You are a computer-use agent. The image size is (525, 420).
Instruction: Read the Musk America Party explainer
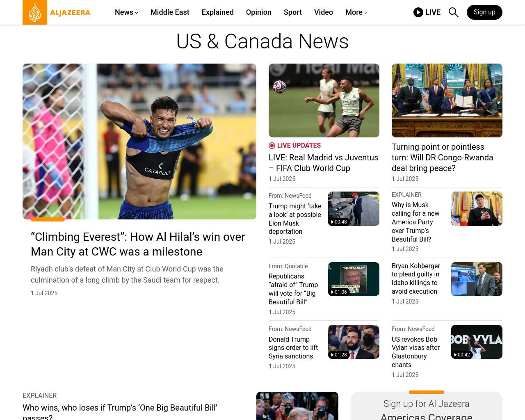tap(415, 222)
